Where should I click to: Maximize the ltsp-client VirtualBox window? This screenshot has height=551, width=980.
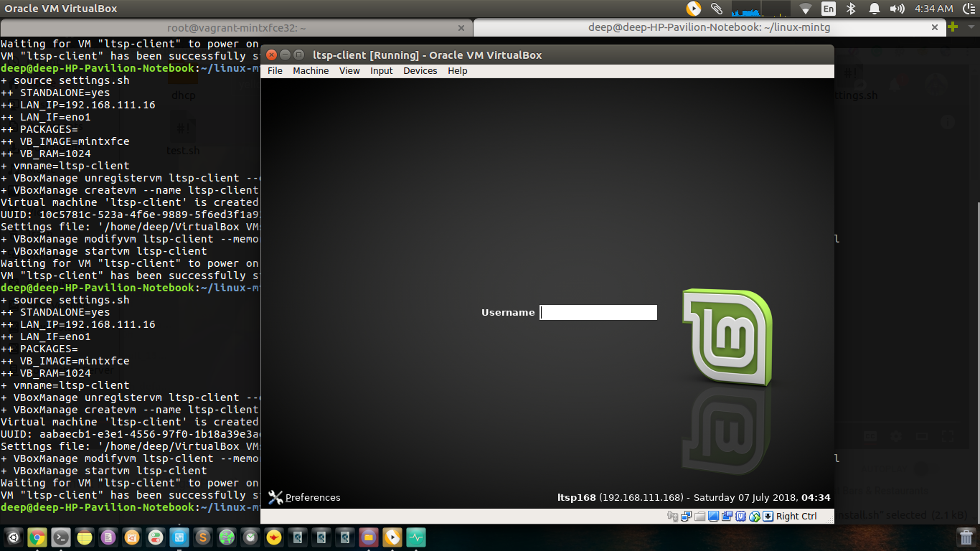click(298, 55)
